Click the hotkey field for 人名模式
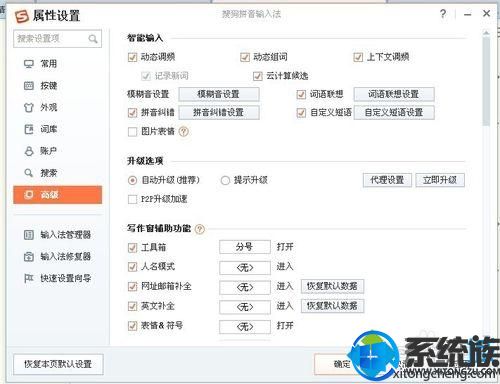The image size is (500, 384). click(x=245, y=267)
